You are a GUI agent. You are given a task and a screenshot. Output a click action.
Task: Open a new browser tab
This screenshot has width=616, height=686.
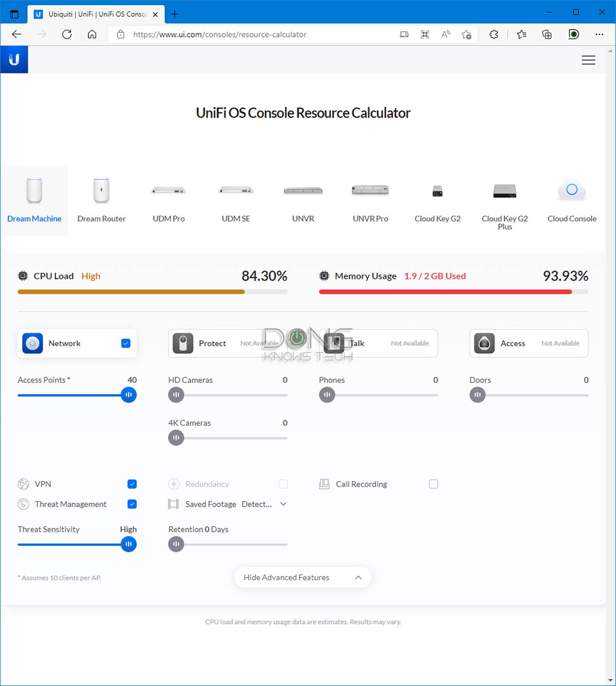175,14
